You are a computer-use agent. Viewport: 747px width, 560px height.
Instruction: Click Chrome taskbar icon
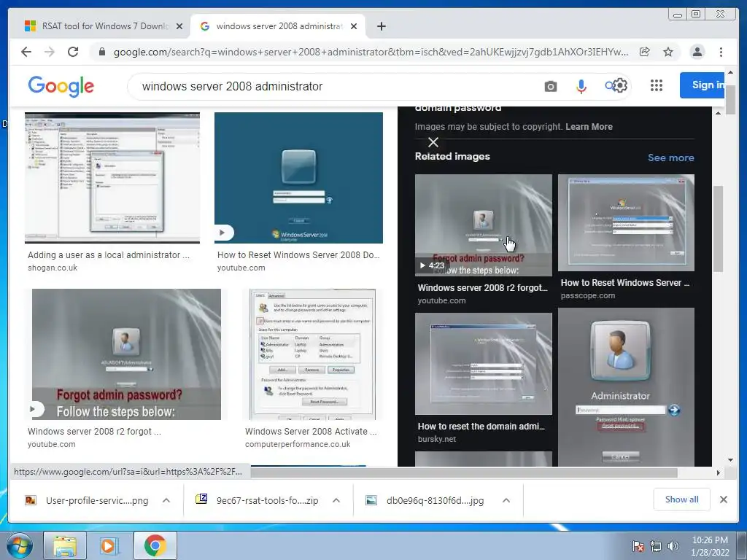pyautogui.click(x=155, y=545)
